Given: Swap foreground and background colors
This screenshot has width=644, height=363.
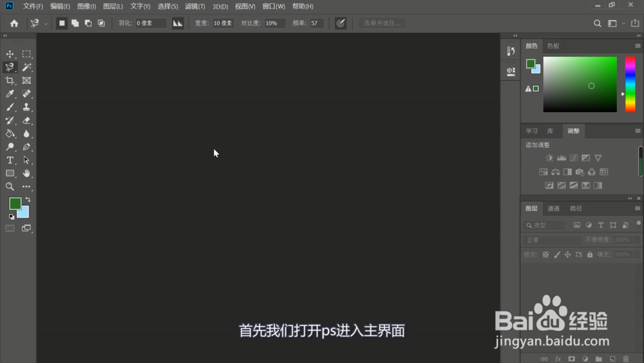Looking at the screenshot, I should (x=28, y=199).
